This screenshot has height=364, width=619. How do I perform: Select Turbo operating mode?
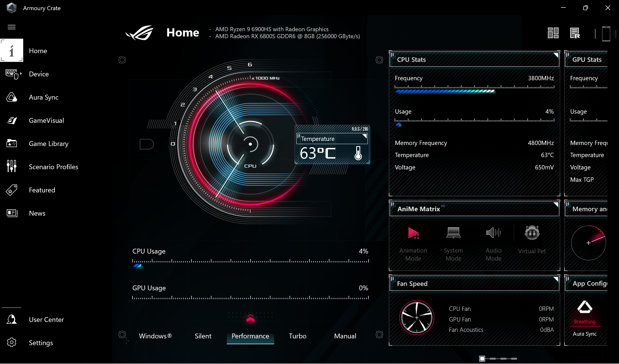click(297, 336)
